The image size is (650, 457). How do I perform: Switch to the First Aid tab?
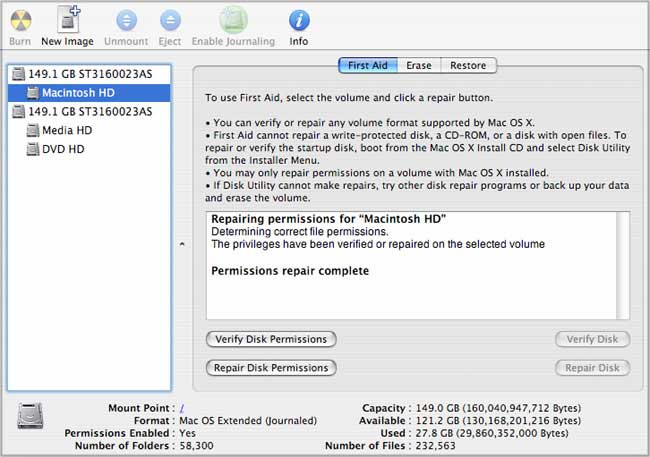coord(368,66)
